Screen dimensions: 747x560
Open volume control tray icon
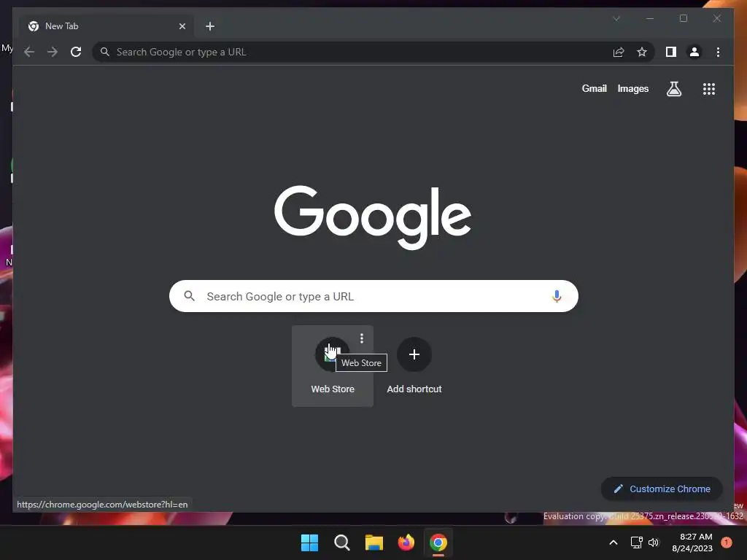654,542
